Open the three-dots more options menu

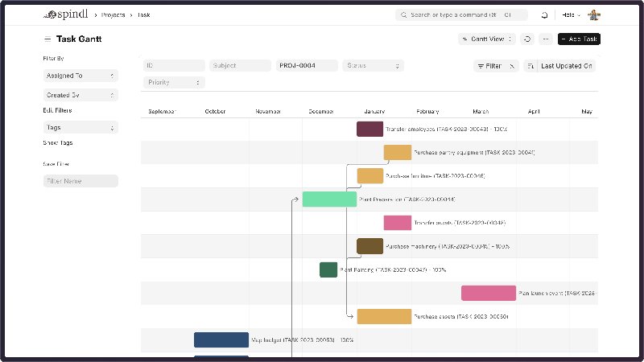tap(546, 39)
